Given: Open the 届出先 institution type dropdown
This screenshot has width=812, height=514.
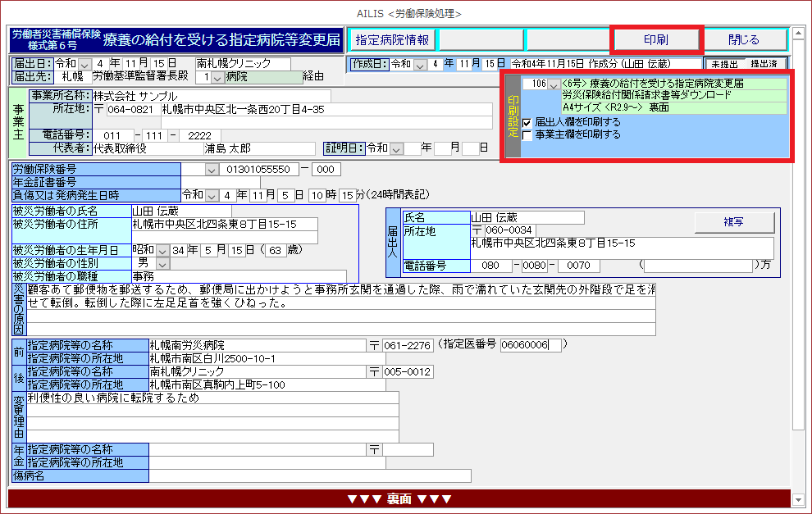Looking at the screenshot, I should (x=217, y=77).
